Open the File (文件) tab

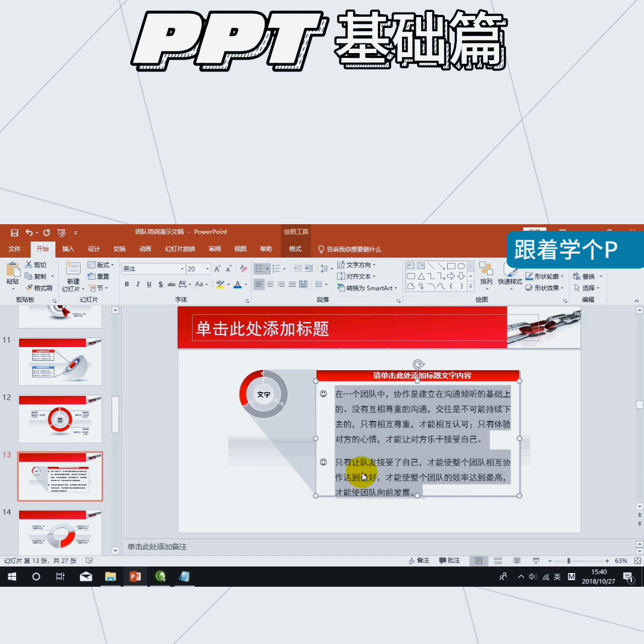click(14, 249)
